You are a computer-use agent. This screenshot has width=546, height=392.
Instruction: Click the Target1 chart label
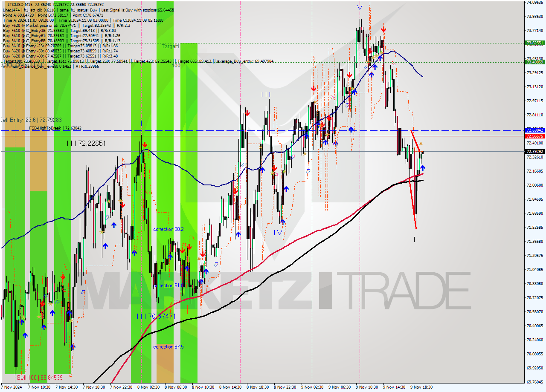170,46
